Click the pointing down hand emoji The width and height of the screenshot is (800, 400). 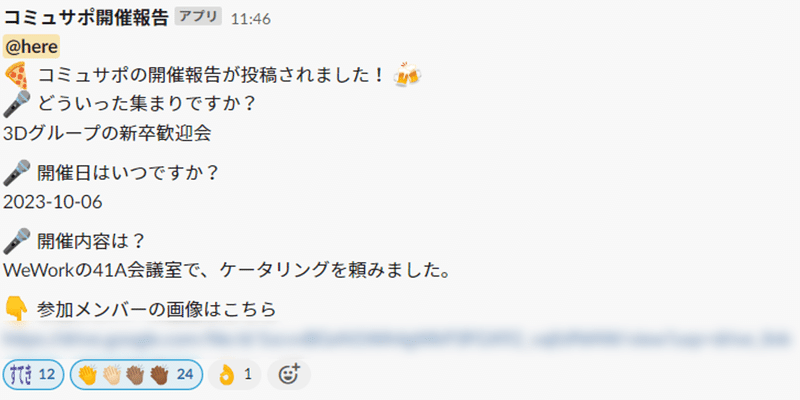click(x=17, y=309)
